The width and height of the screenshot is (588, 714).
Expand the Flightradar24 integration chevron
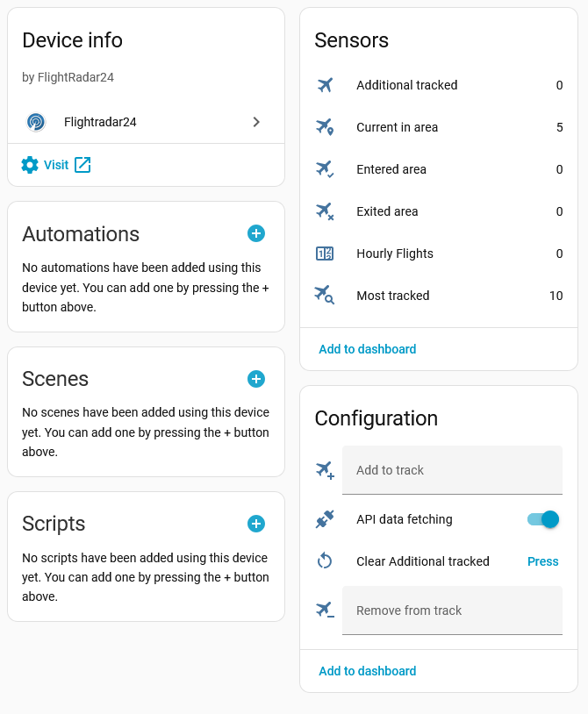pyautogui.click(x=256, y=122)
